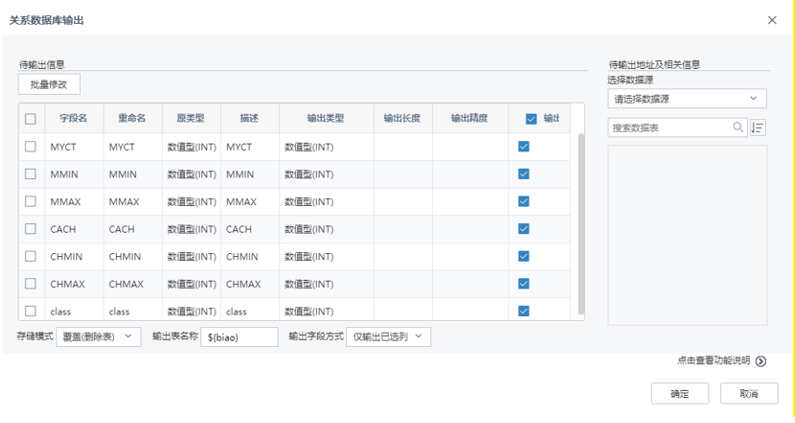Viewport: 795px width, 423px height.
Task: Click the 搜索数据表 search field
Action: (677, 128)
